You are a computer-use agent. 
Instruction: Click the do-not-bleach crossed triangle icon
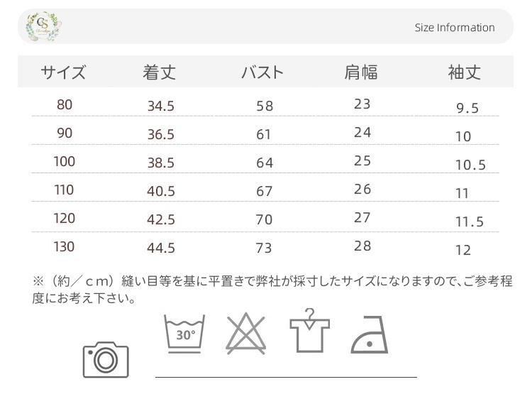click(x=248, y=332)
